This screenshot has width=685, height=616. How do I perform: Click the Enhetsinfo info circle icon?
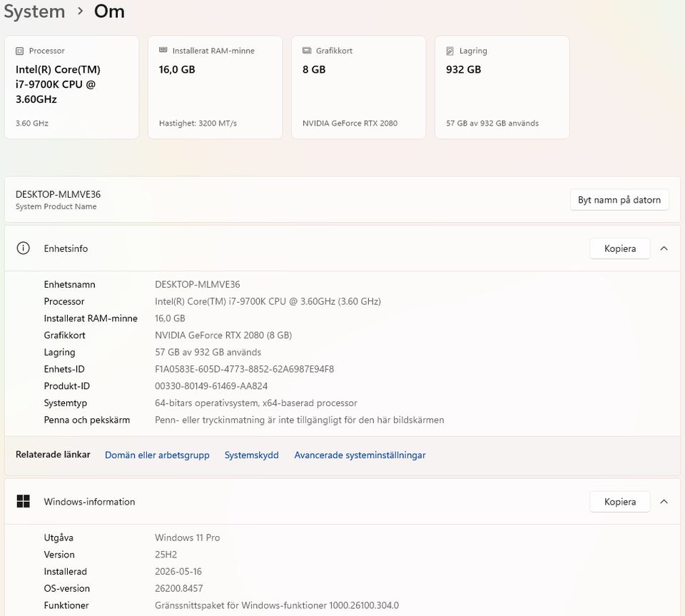click(23, 248)
